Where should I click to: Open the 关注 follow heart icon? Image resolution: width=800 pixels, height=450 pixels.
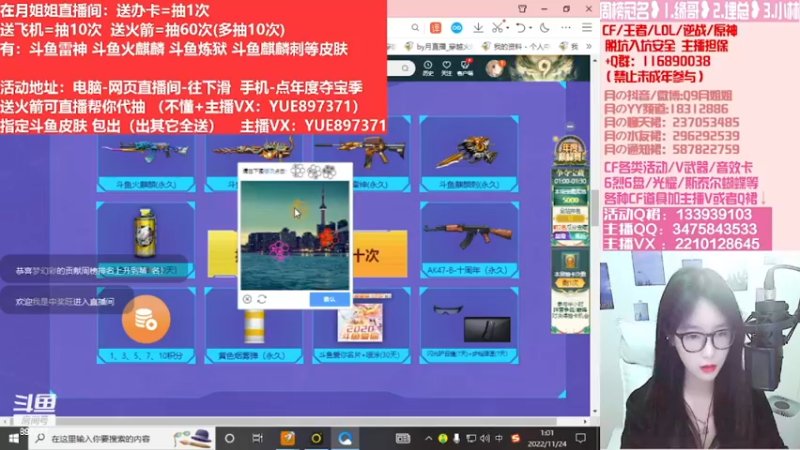click(446, 68)
